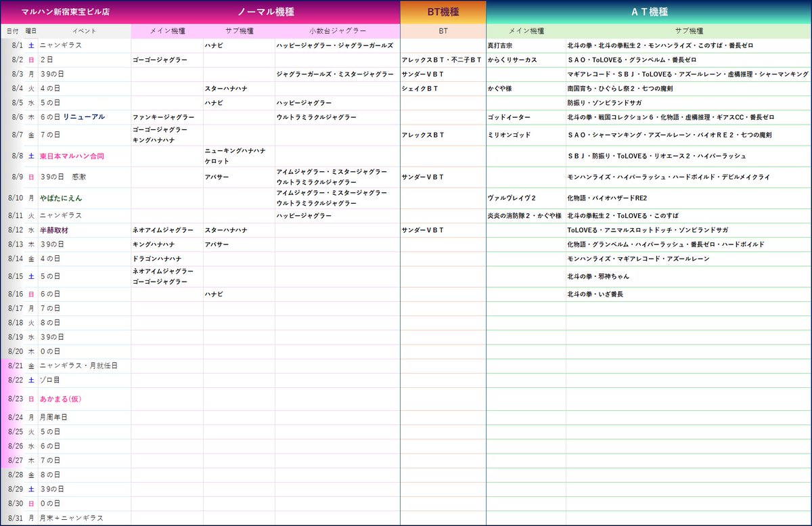Select the 8/1 date cell
Viewport: 812px width, 526px height.
(13, 45)
